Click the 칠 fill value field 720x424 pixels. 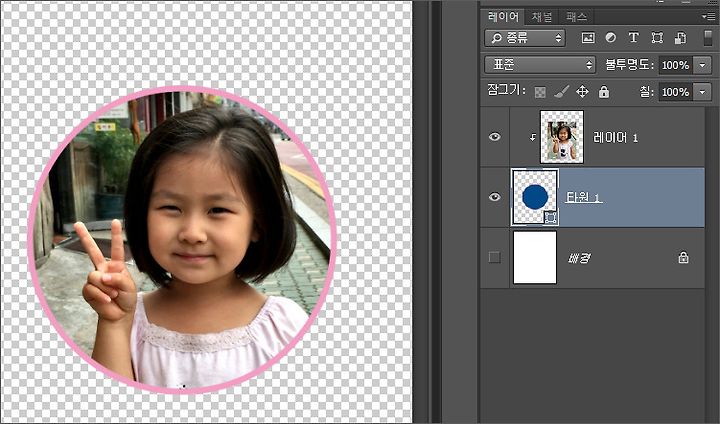675,92
